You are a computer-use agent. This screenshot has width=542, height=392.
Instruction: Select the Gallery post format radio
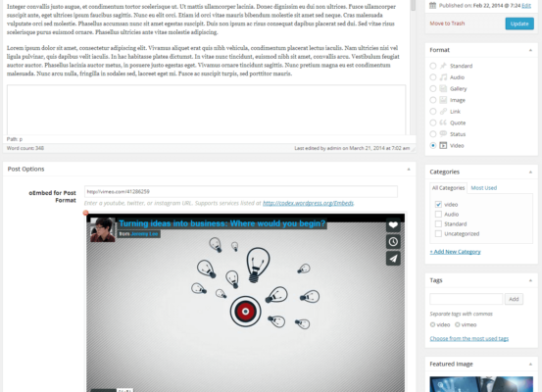pos(433,88)
